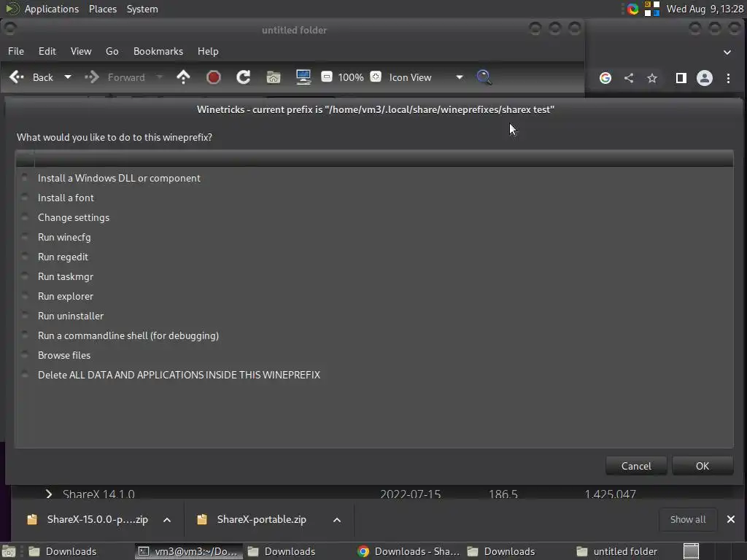Switch to untitled folder taskbar item
This screenshot has height=560, width=747.
coord(618,551)
